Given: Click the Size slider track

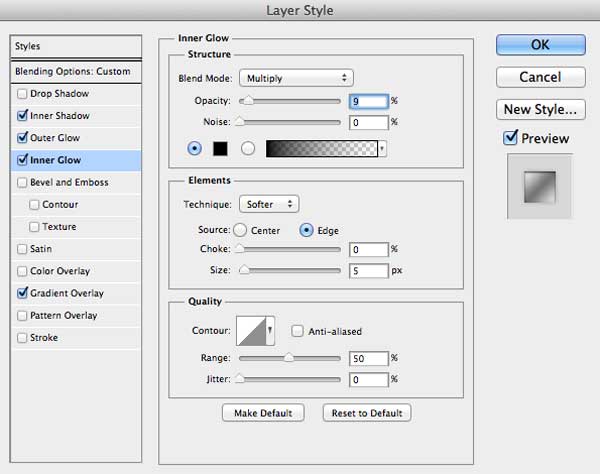Looking at the screenshot, I should [x=290, y=270].
